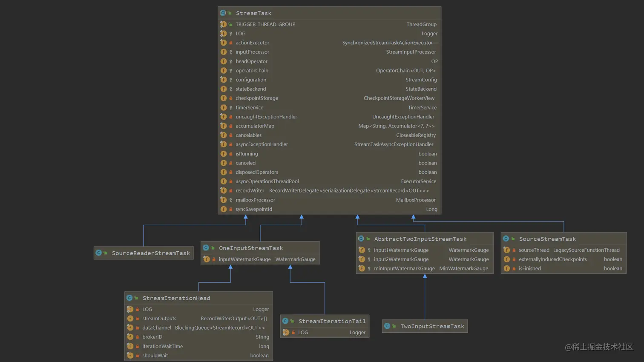Click the ExecutorService type label

click(x=419, y=181)
